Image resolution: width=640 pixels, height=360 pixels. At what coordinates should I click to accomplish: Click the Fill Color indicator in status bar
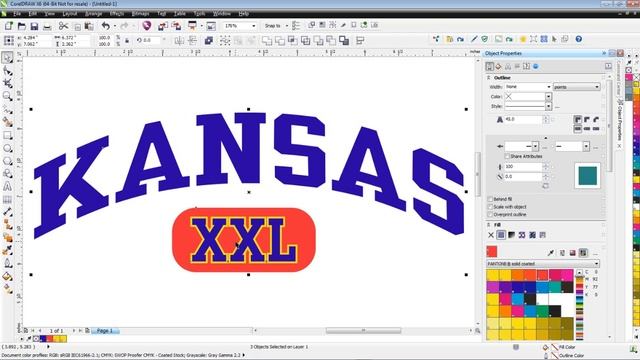click(x=560, y=347)
